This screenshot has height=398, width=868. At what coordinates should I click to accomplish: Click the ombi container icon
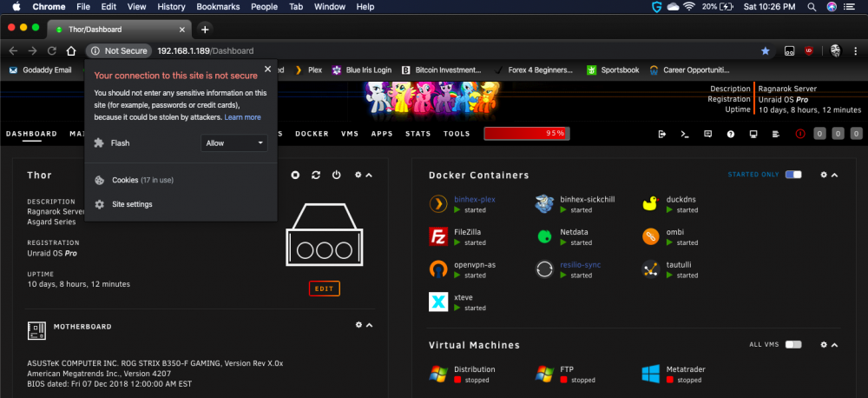(650, 236)
